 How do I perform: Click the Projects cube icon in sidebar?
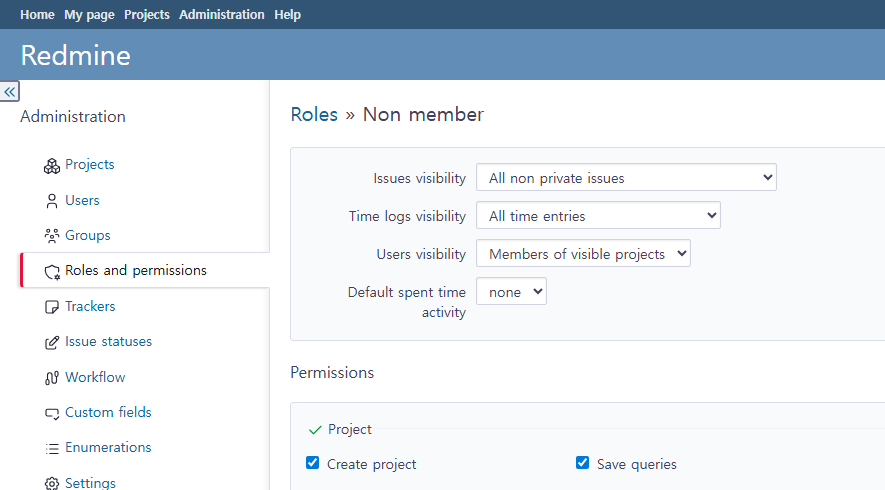52,165
